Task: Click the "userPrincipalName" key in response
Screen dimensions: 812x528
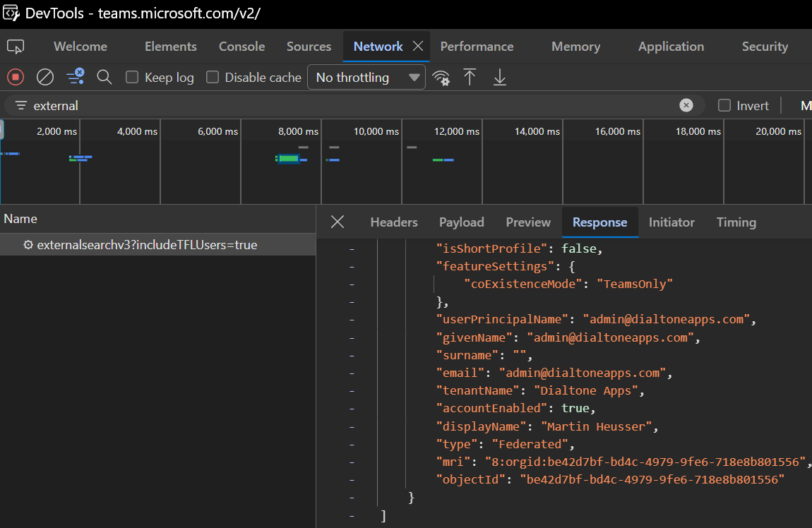Action: (x=502, y=319)
